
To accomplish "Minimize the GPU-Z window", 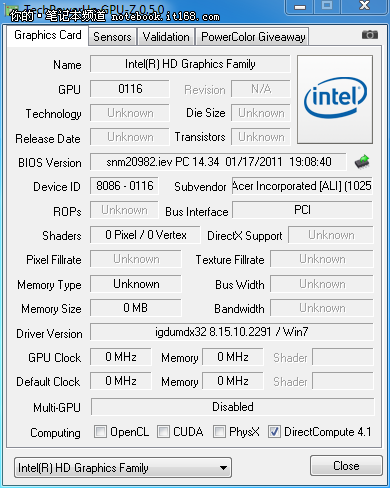I will [x=300, y=7].
